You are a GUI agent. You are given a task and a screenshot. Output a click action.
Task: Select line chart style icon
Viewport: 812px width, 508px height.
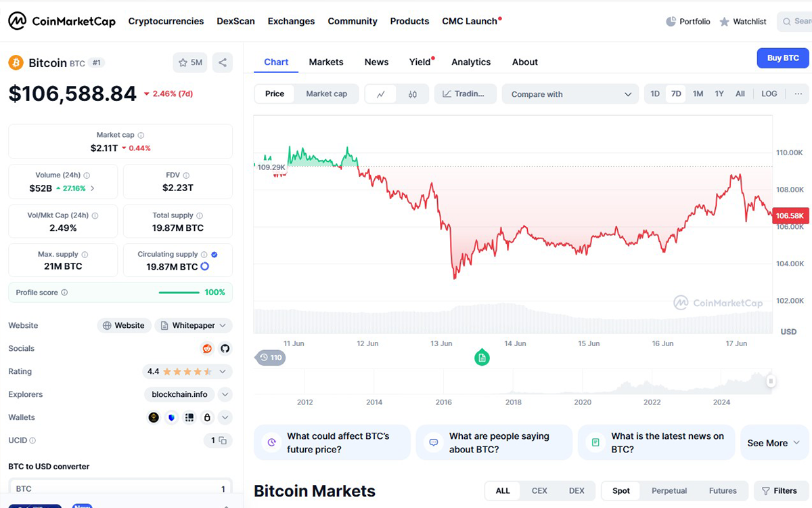click(x=381, y=94)
